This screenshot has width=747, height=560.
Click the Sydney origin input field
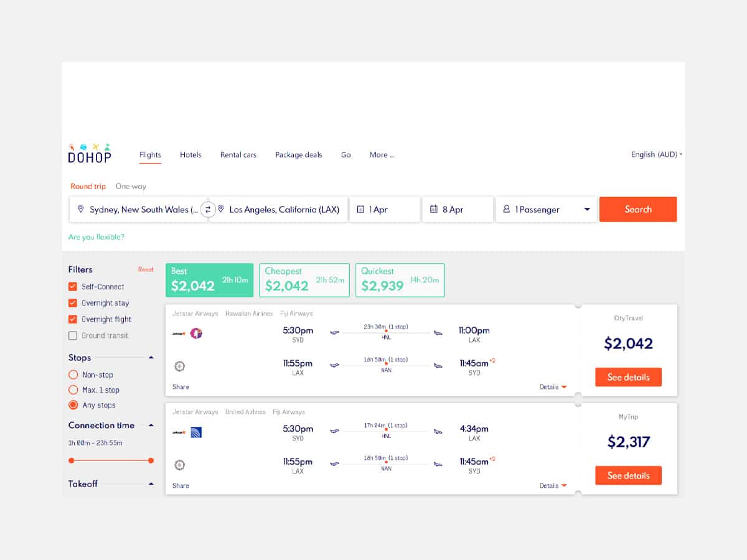coord(138,209)
